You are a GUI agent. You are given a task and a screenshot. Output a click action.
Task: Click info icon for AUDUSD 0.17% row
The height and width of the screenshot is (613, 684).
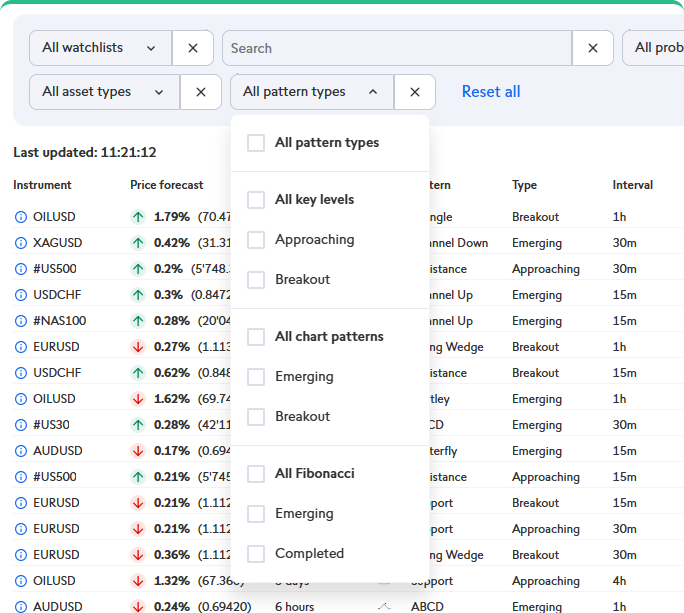point(21,451)
